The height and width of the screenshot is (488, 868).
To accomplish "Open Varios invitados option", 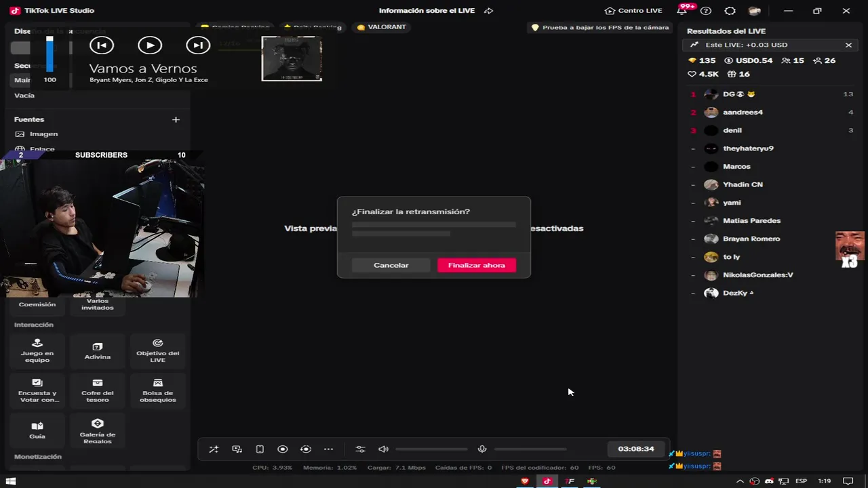I will 98,304.
